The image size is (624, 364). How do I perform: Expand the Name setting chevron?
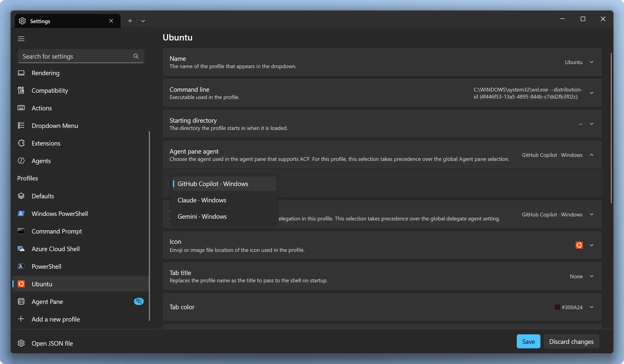(592, 62)
